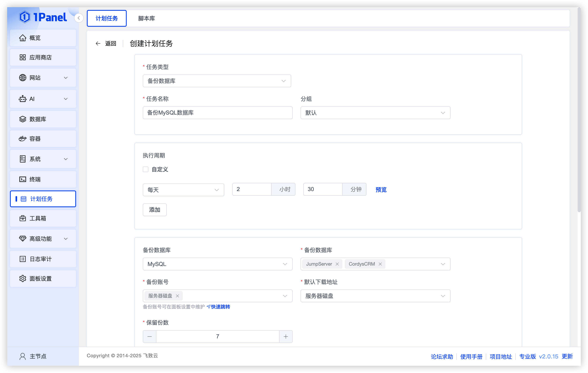The height and width of the screenshot is (373, 588).
Task: Select the 计划任务 top tab
Action: [x=107, y=18]
